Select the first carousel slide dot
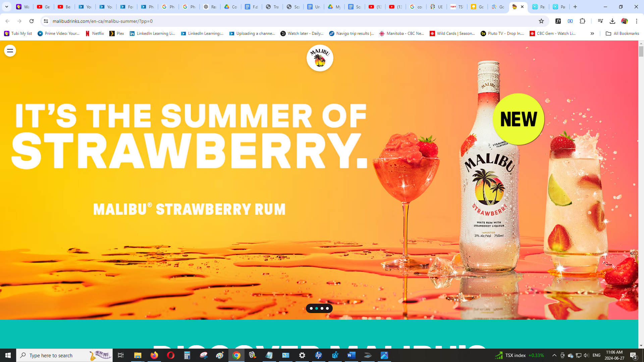Viewport: 644px width, 362px height. (x=311, y=308)
